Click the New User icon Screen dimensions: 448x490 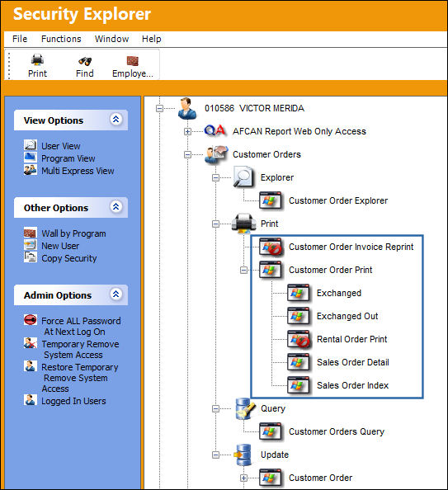(31, 245)
